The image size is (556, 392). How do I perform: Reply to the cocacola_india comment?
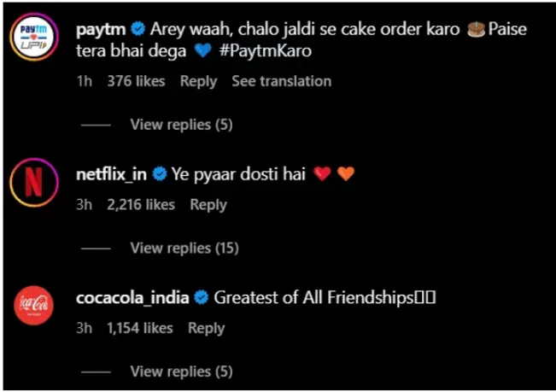click(206, 328)
